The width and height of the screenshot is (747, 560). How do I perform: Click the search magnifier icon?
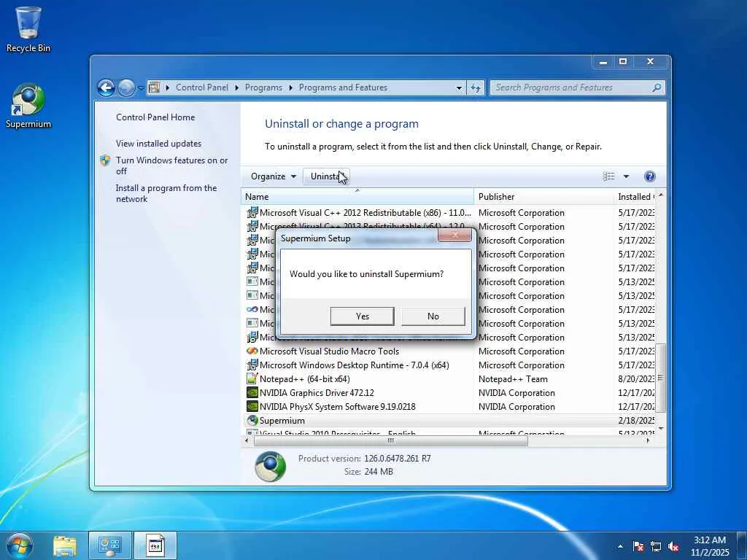click(x=657, y=87)
